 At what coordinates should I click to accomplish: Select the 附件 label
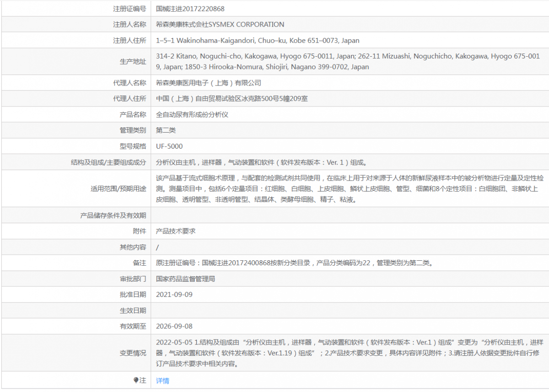[140, 231]
